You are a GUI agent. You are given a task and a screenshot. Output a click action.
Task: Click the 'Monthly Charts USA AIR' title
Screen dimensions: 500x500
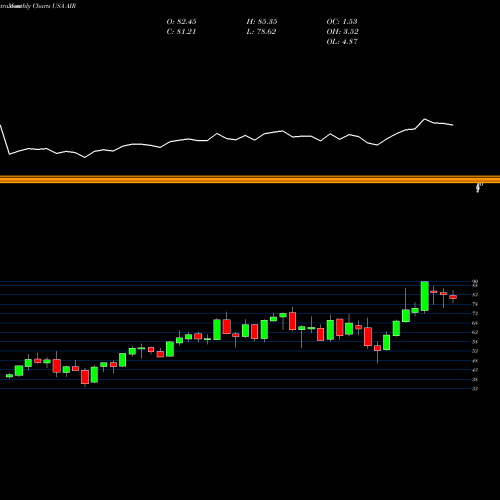(42, 6)
